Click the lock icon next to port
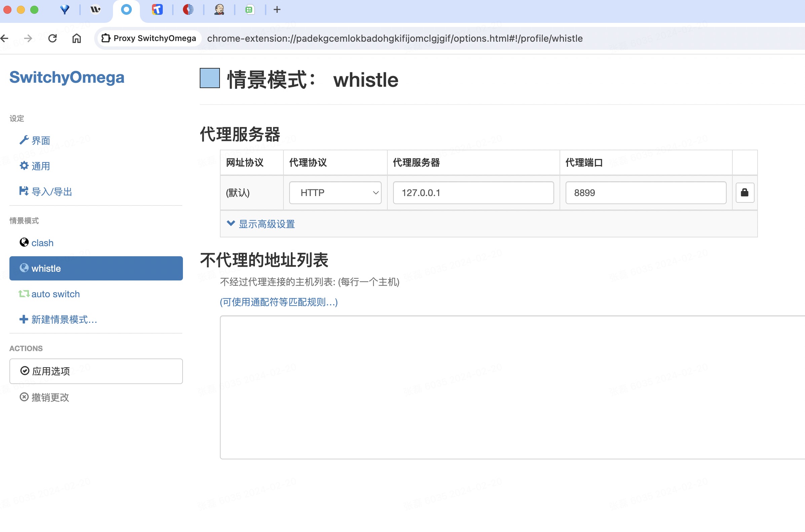This screenshot has height=532, width=805. tap(744, 192)
